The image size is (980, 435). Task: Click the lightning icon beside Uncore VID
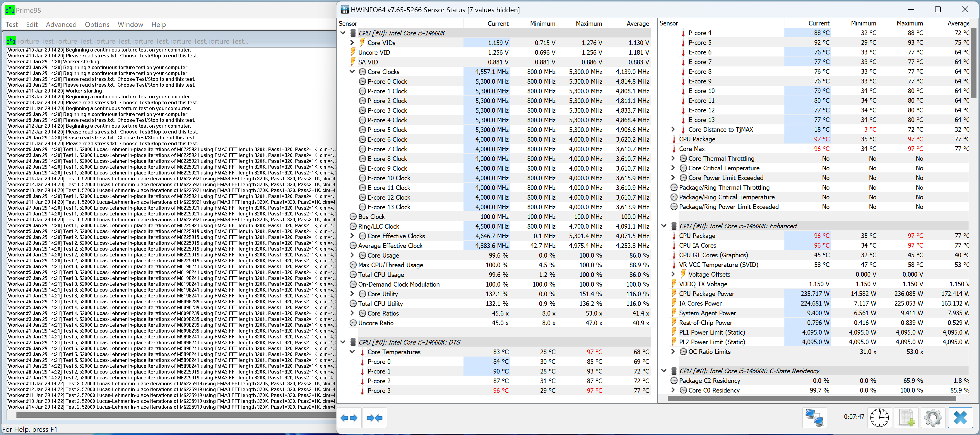pos(353,52)
